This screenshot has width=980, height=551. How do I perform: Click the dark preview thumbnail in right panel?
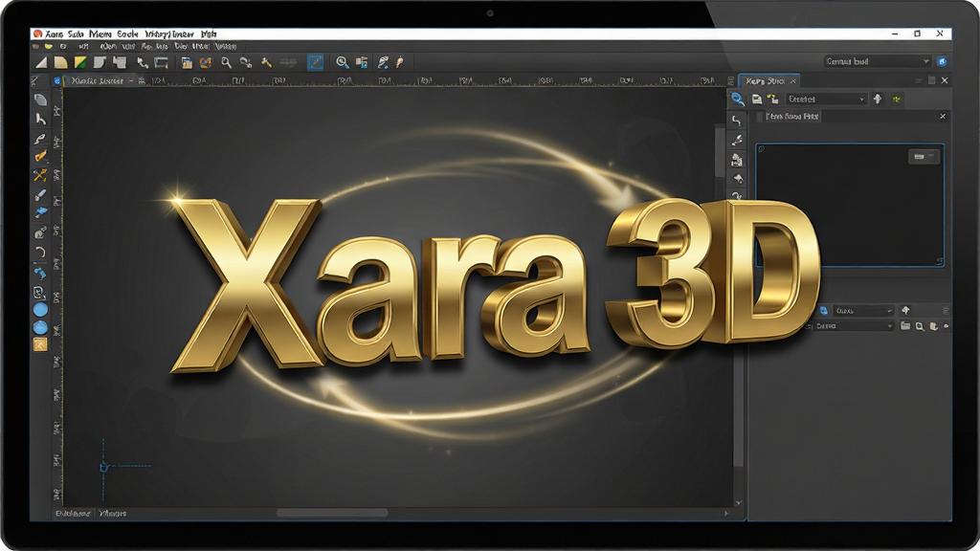[x=850, y=207]
